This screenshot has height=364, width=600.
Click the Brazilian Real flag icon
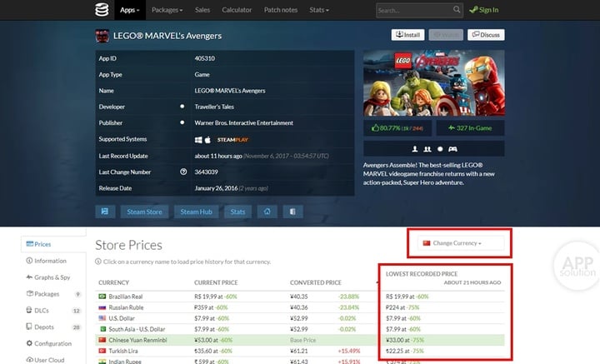pyautogui.click(x=102, y=297)
